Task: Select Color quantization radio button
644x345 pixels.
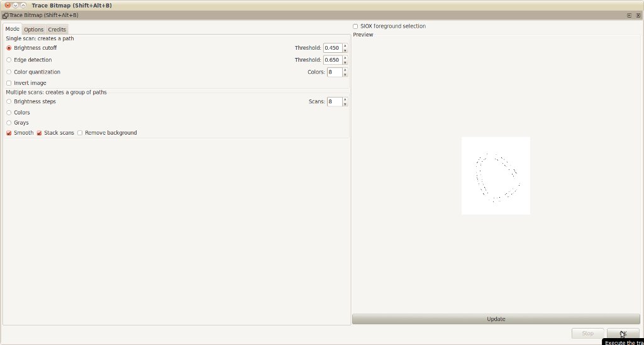Action: (9, 72)
